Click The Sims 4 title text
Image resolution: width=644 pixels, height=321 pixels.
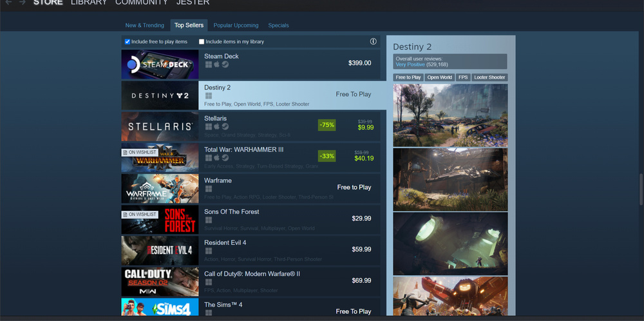point(223,305)
